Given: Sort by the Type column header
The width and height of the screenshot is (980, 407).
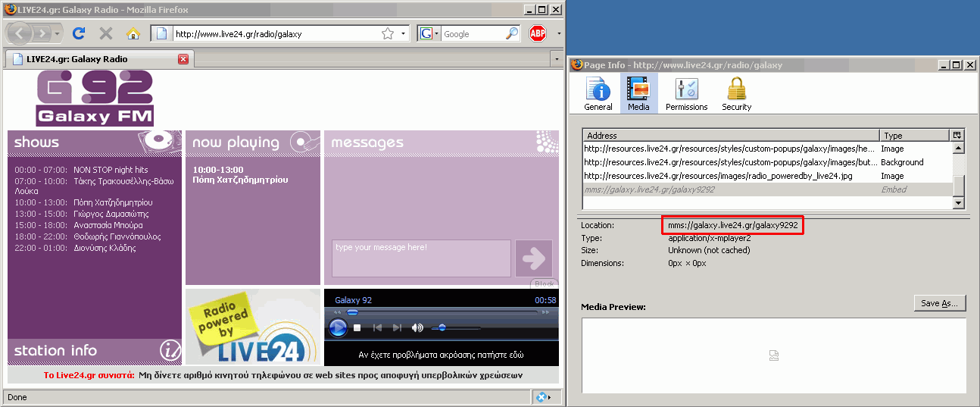Looking at the screenshot, I should 914,136.
